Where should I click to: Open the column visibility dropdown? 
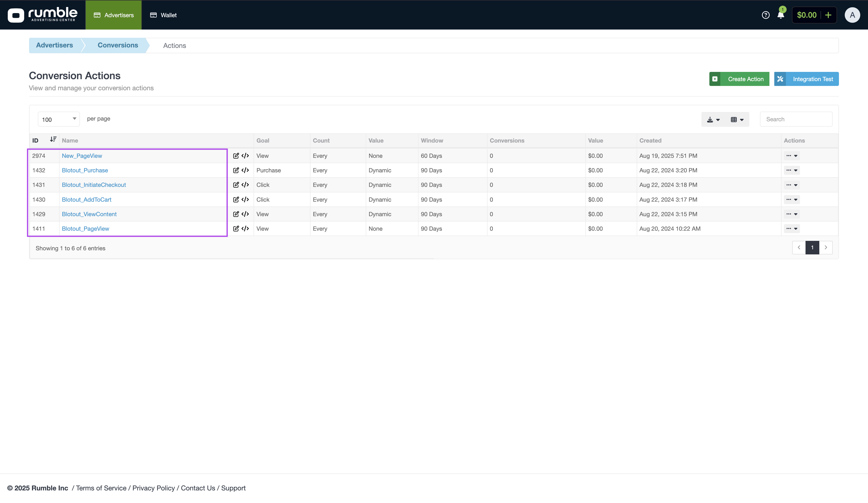pos(737,120)
